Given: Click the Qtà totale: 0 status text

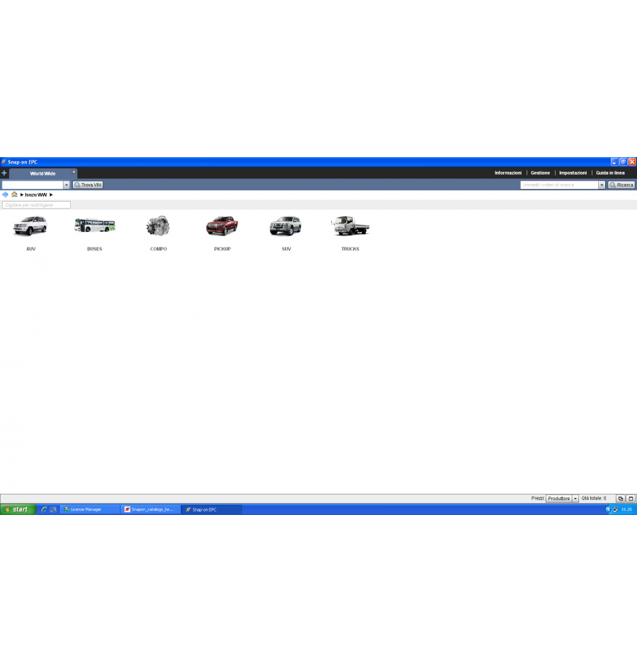Looking at the screenshot, I should 594,499.
